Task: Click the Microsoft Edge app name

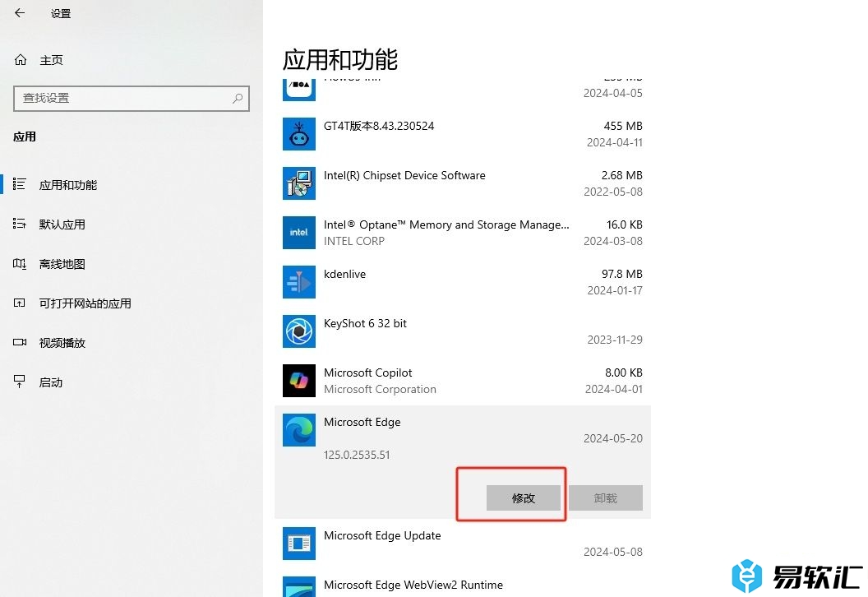Action: (362, 422)
